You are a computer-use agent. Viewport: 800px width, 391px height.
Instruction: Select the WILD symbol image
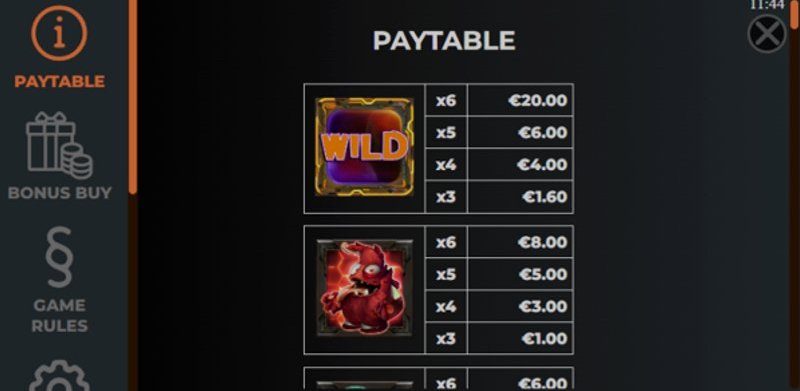coord(364,147)
